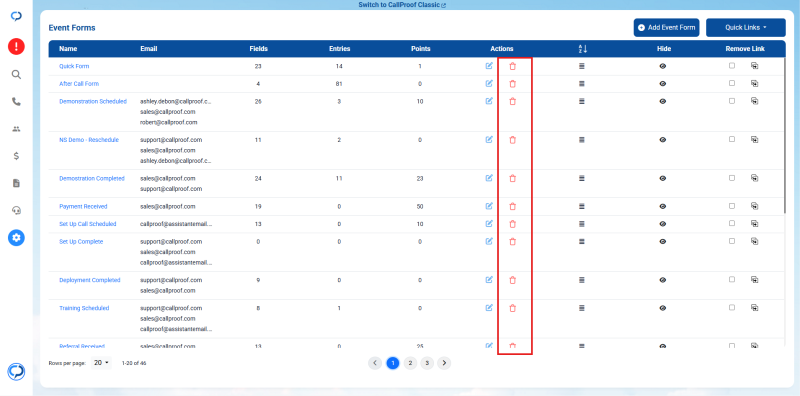This screenshot has width=800, height=396.
Task: Click the reorder handle for Payment Received
Action: coord(582,207)
